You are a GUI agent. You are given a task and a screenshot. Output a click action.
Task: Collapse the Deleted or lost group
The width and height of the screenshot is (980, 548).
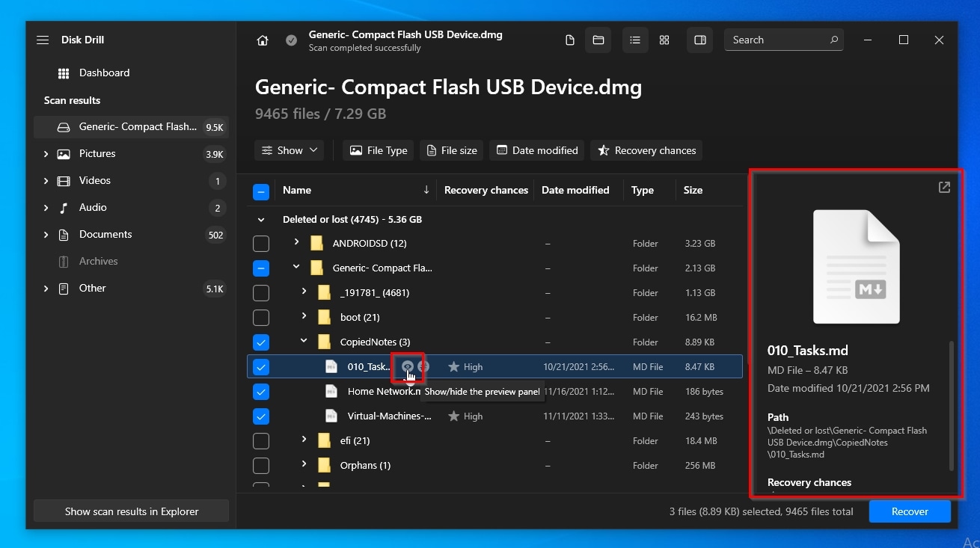point(261,220)
